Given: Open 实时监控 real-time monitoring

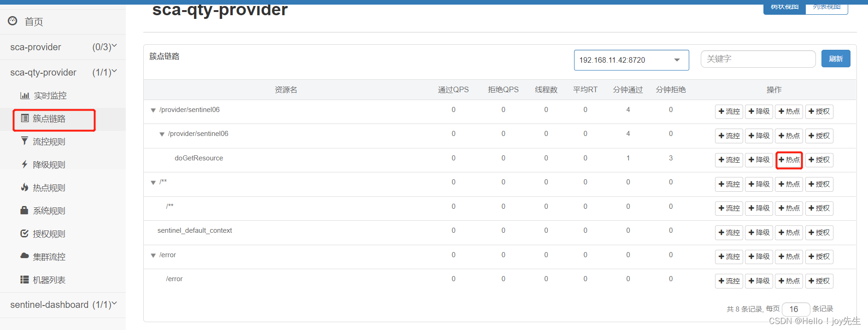Looking at the screenshot, I should pyautogui.click(x=50, y=95).
